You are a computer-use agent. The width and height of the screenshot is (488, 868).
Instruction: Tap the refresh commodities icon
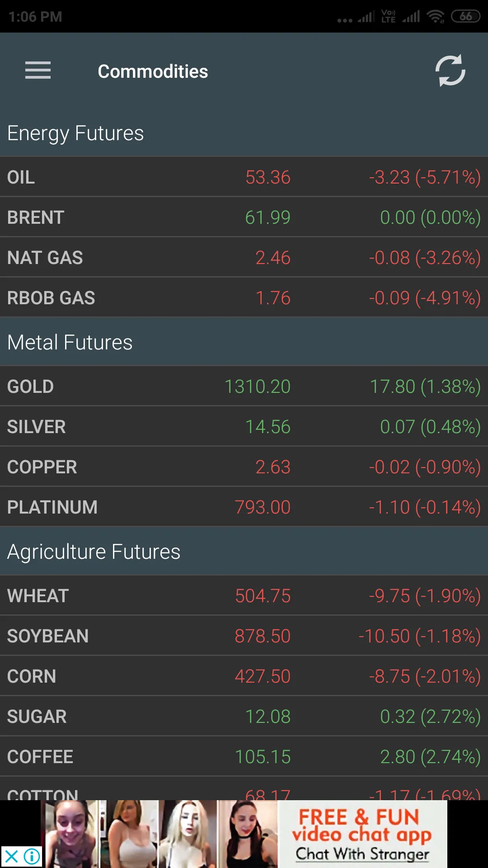pyautogui.click(x=450, y=71)
